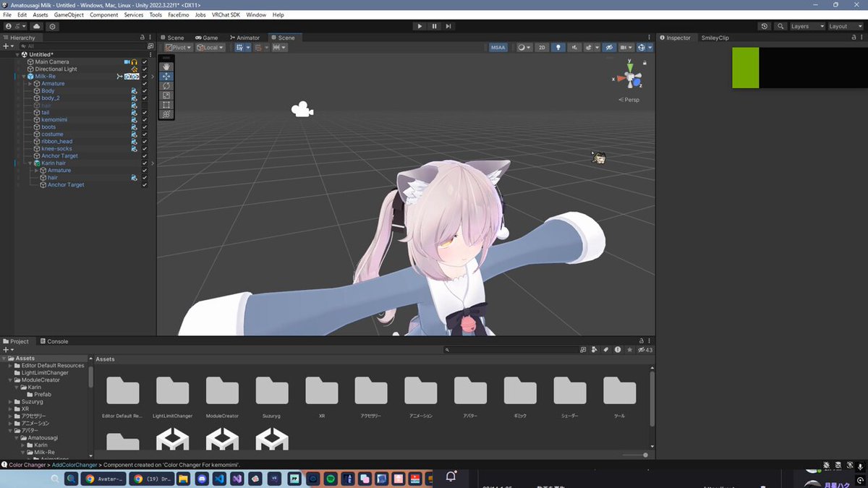The image size is (868, 488).
Task: Select the combined Transform tool
Action: pos(166,114)
